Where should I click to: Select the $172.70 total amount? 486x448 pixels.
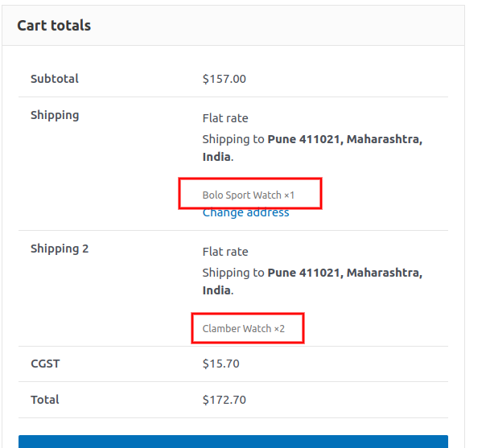click(224, 400)
